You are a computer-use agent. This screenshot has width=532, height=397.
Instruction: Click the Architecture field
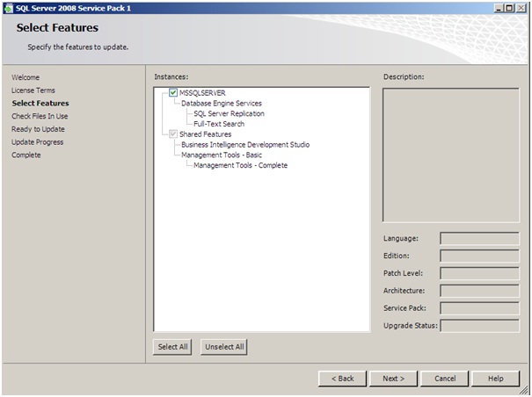(479, 291)
